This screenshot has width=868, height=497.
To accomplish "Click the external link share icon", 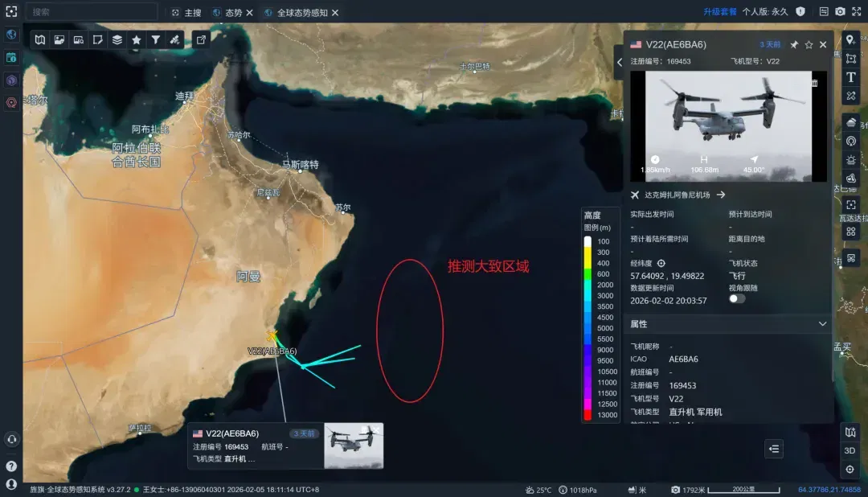I will pos(201,39).
